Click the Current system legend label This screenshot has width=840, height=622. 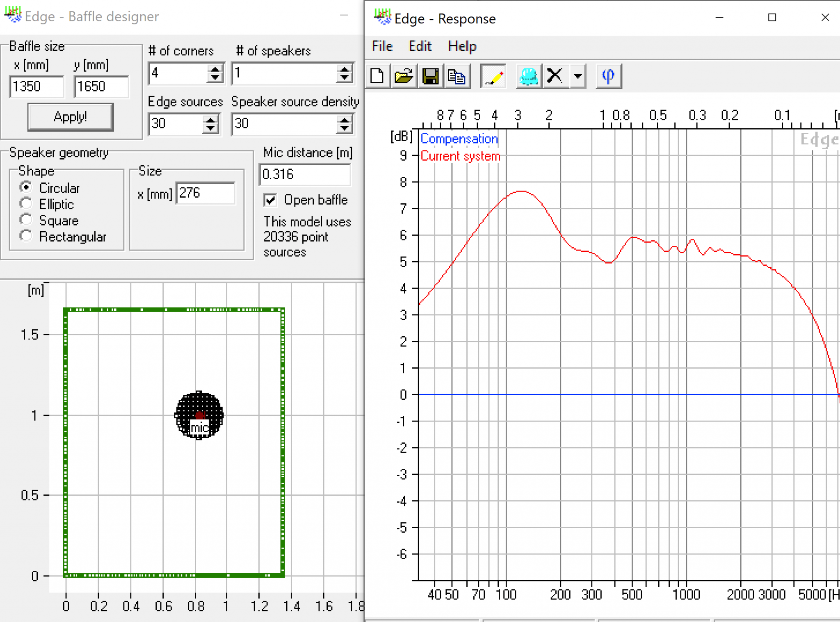pos(460,156)
